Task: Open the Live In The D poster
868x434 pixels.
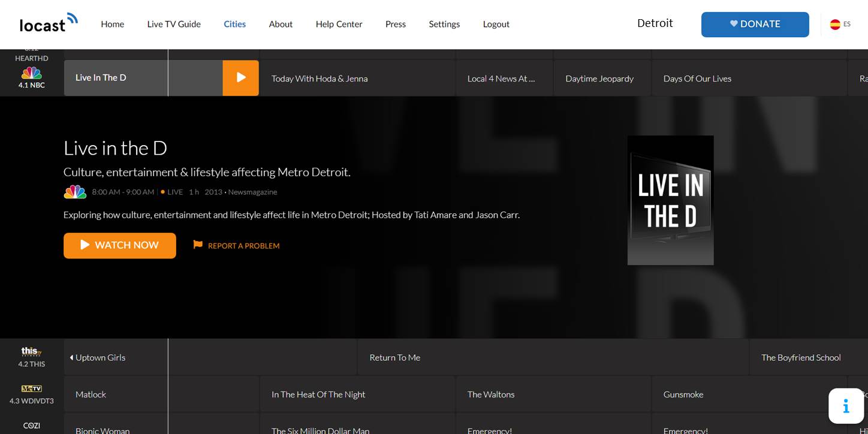Action: coord(671,200)
